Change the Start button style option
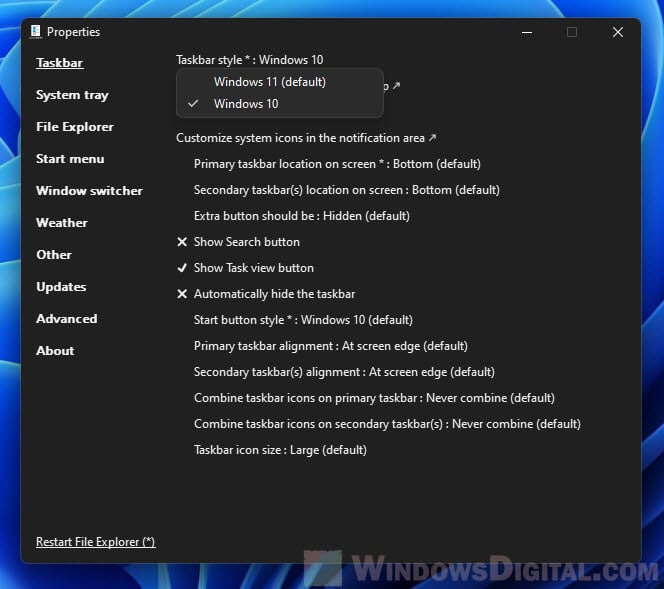664x589 pixels. (x=303, y=320)
